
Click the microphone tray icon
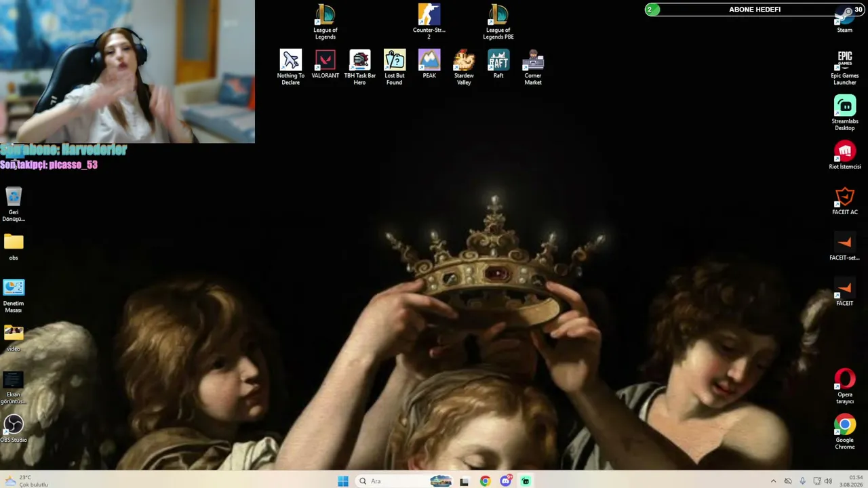tap(803, 481)
